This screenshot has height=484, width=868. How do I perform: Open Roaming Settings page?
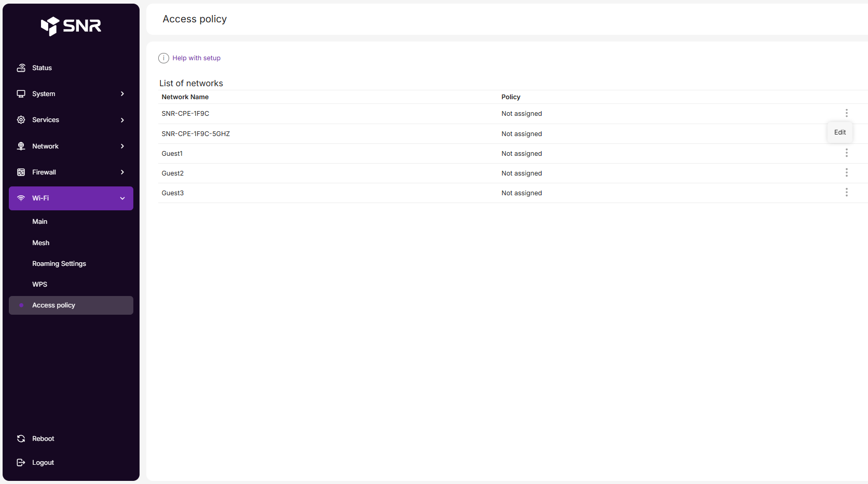click(x=59, y=264)
